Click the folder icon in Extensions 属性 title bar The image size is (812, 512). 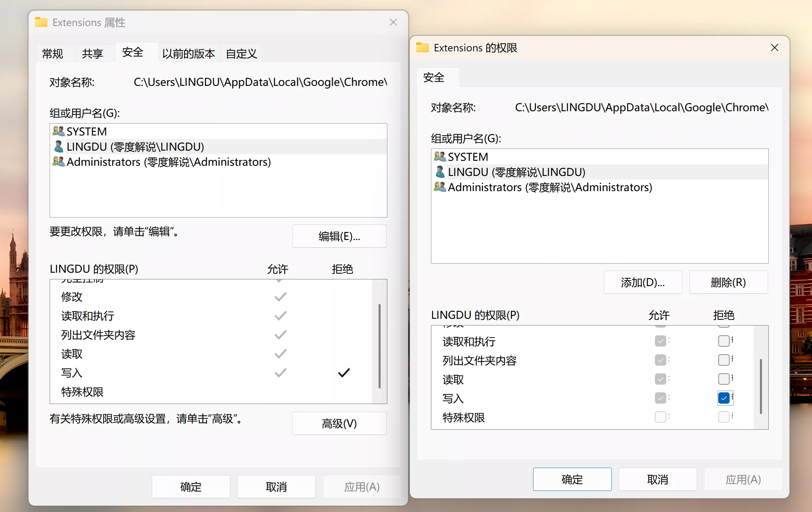(x=41, y=22)
